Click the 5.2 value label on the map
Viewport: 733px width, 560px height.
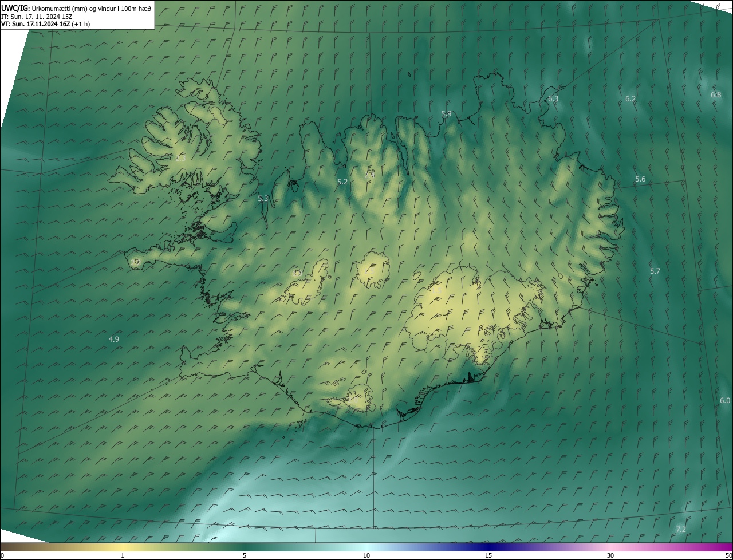[342, 182]
